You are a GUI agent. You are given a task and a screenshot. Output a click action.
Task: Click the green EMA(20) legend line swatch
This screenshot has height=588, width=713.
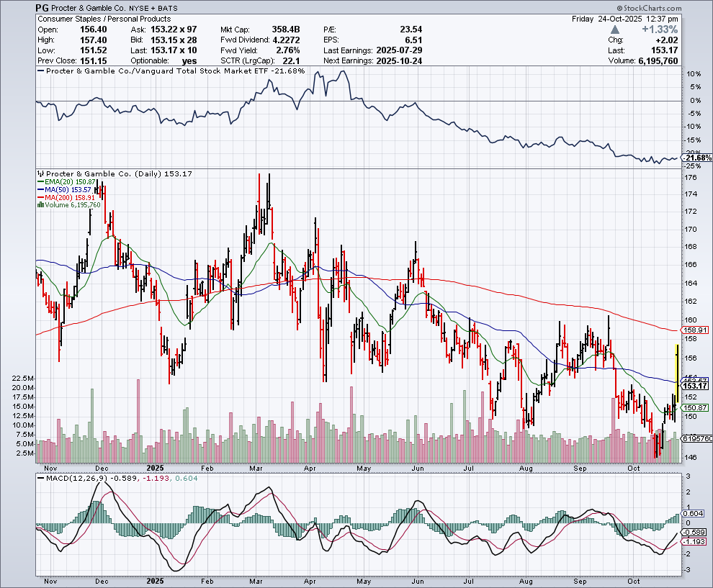pyautogui.click(x=40, y=183)
